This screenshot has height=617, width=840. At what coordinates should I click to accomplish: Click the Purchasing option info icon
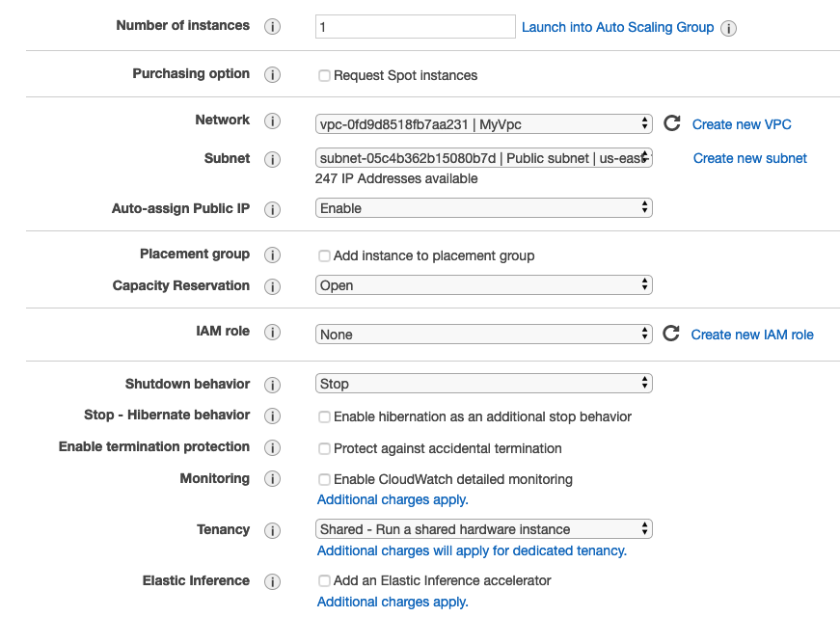click(272, 75)
